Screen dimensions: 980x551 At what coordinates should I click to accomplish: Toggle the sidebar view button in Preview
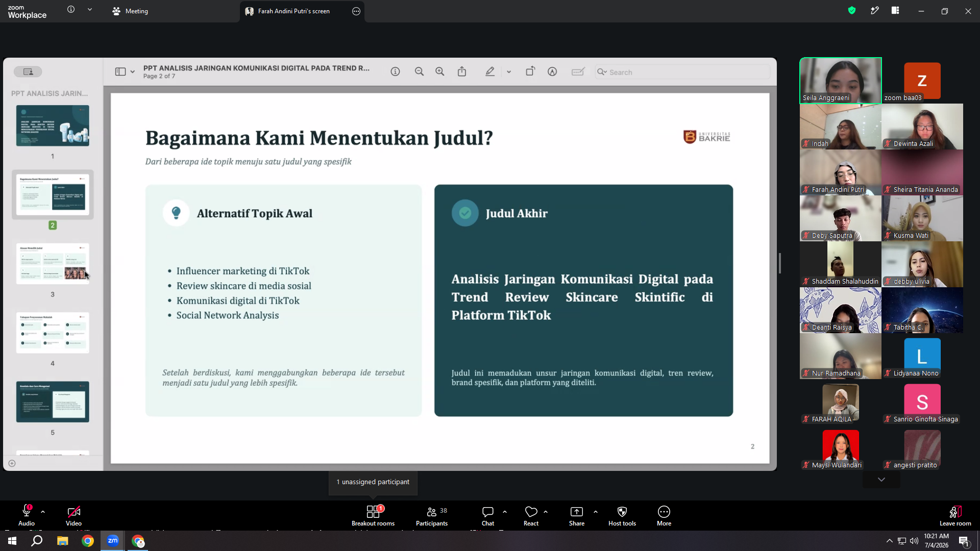point(120,72)
